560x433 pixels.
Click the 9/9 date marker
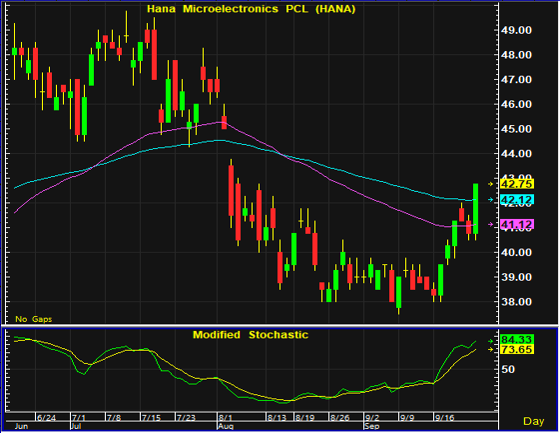[407, 418]
